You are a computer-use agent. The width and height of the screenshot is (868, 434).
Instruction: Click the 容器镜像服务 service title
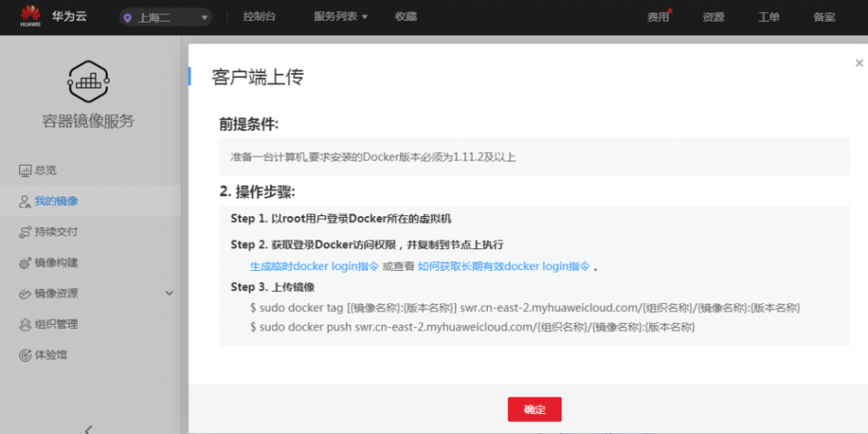pos(89,122)
